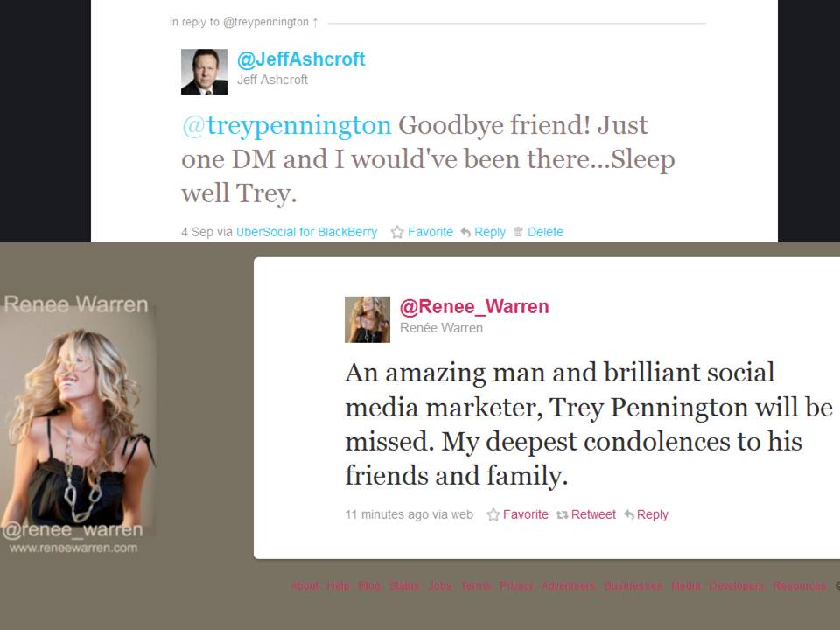The width and height of the screenshot is (840, 630).
Task: Open the Privacy footer link
Action: [516, 585]
